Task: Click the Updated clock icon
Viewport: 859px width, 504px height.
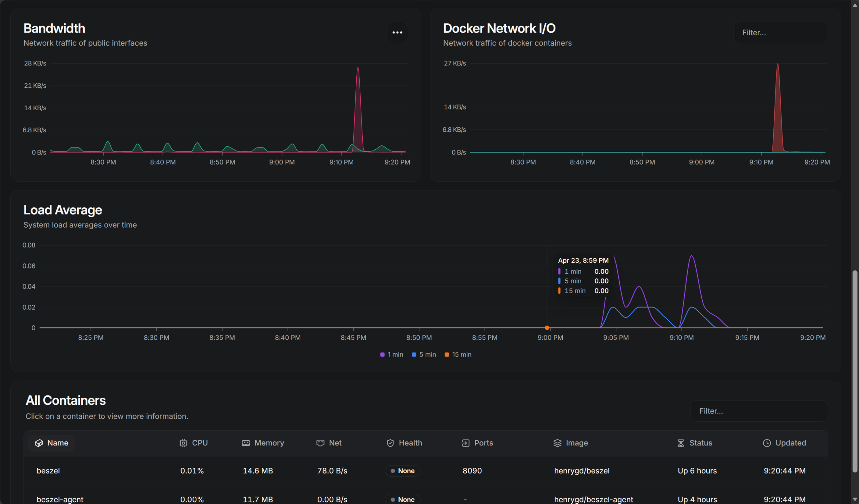Action: click(x=767, y=443)
